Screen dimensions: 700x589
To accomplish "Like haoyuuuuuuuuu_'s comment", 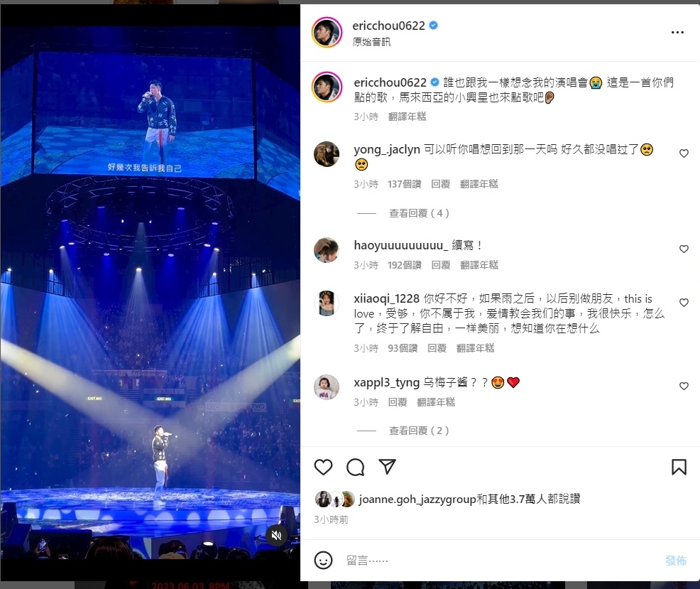I will pyautogui.click(x=684, y=249).
